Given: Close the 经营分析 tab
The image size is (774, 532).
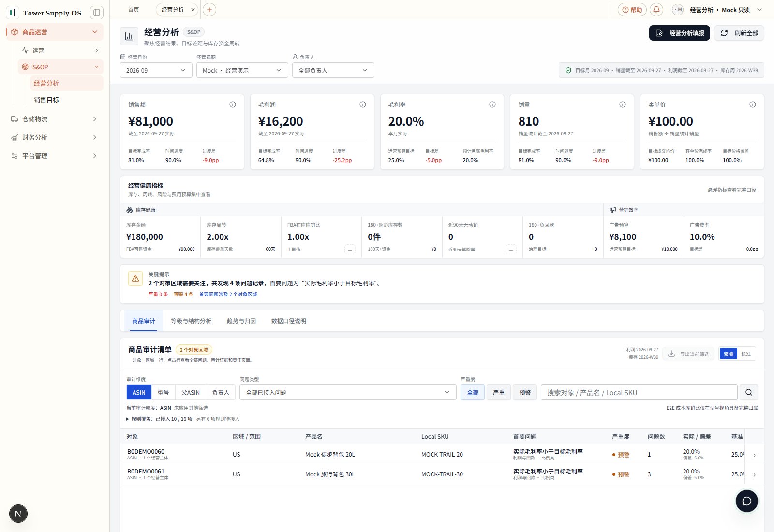Looking at the screenshot, I should pyautogui.click(x=193, y=10).
